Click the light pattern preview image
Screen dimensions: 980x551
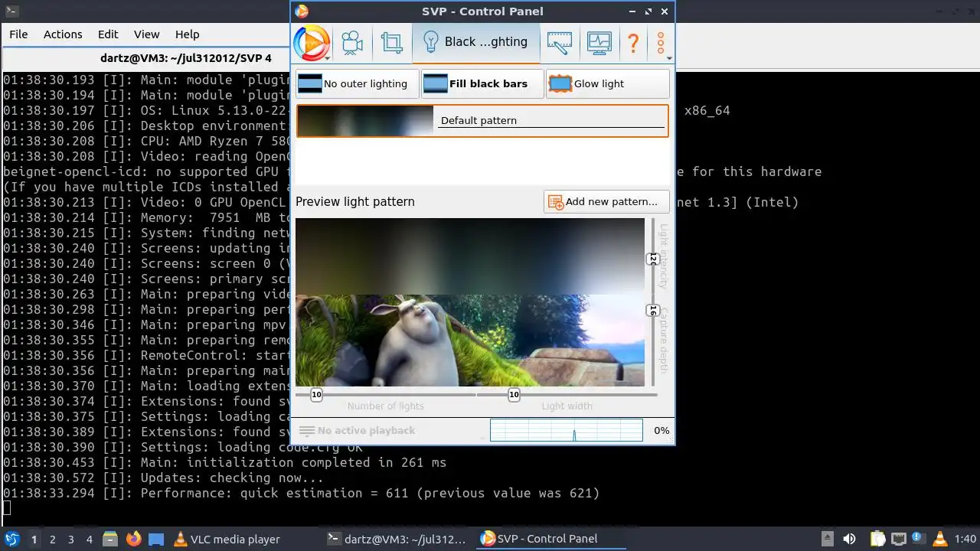tap(470, 302)
